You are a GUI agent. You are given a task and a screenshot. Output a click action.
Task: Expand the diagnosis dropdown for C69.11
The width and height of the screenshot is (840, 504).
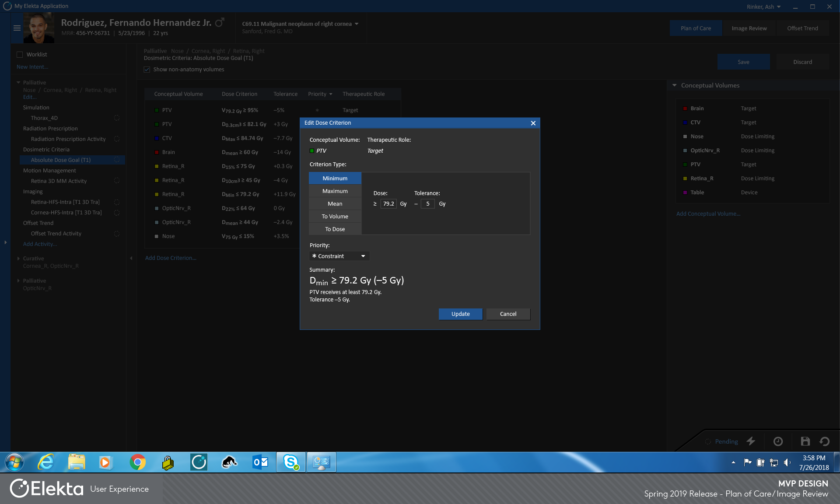point(357,24)
